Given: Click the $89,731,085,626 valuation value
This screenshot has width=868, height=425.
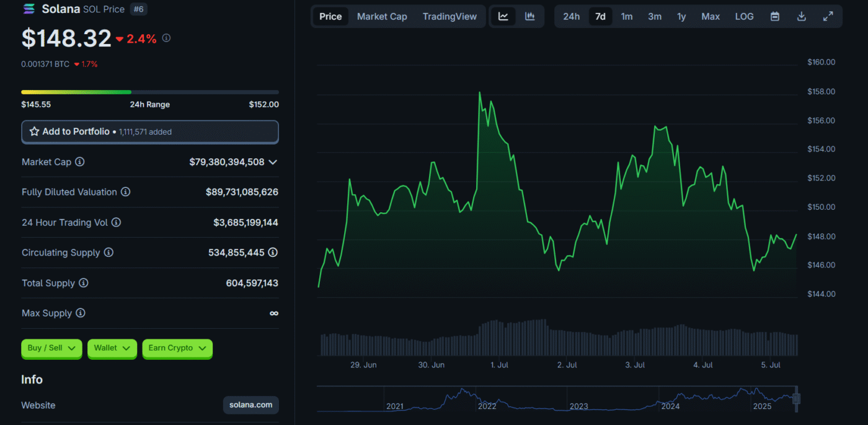Looking at the screenshot, I should (x=242, y=192).
